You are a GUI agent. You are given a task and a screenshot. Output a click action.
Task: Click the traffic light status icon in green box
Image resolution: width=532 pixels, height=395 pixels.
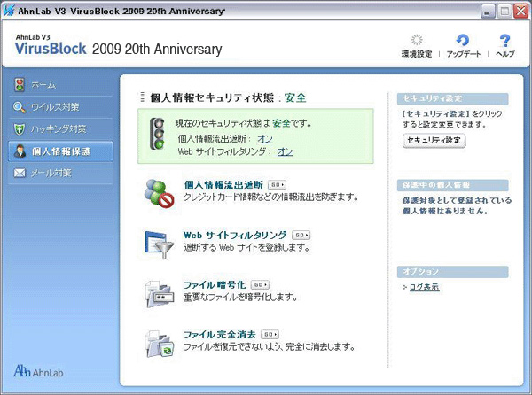coord(157,134)
